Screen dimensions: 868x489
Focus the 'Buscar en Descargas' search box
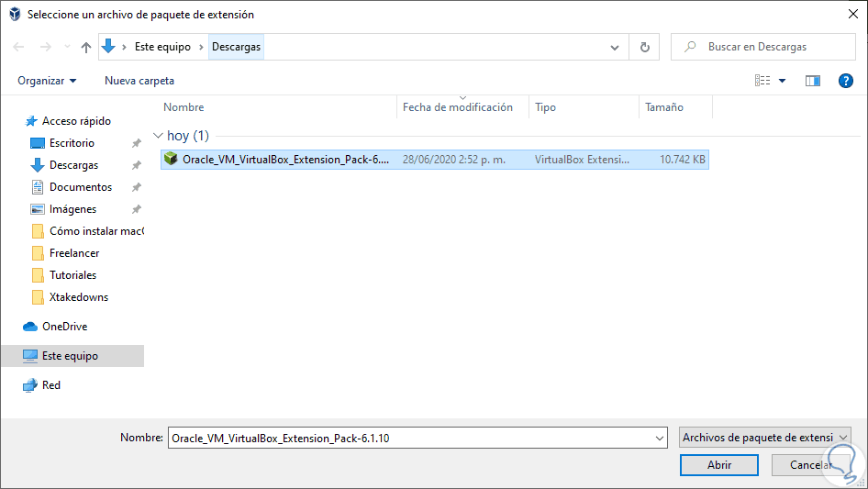763,47
